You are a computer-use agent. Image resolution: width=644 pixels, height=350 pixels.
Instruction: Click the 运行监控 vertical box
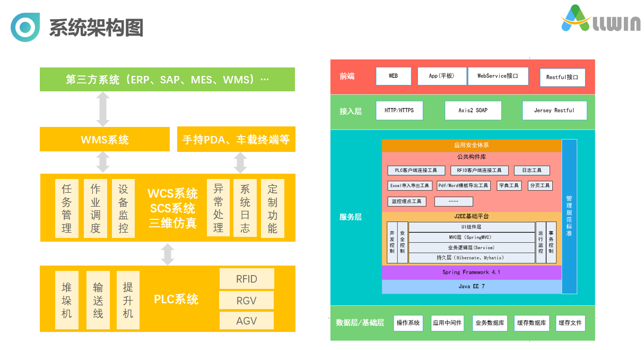coord(541,242)
